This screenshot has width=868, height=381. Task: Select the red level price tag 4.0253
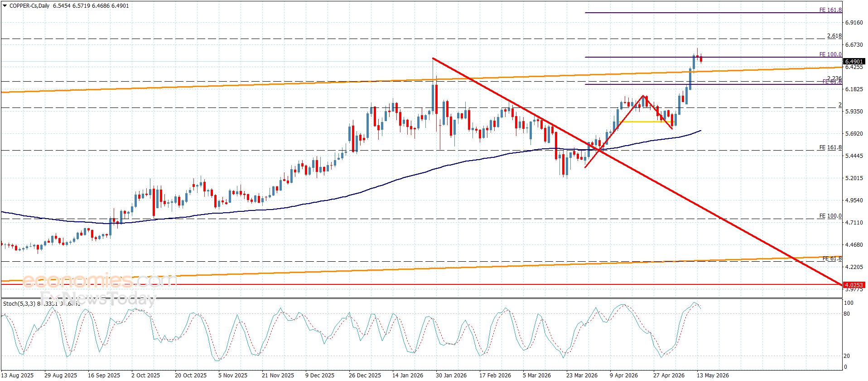pos(854,285)
